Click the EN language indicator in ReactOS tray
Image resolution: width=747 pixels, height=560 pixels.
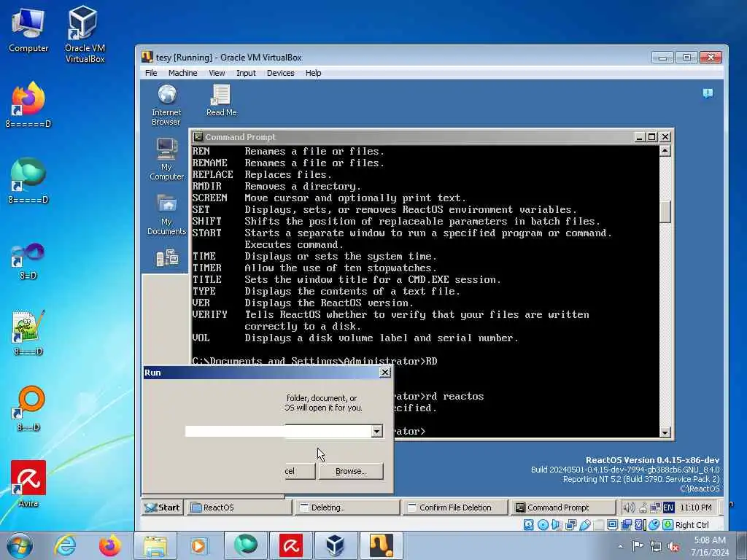[668, 507]
